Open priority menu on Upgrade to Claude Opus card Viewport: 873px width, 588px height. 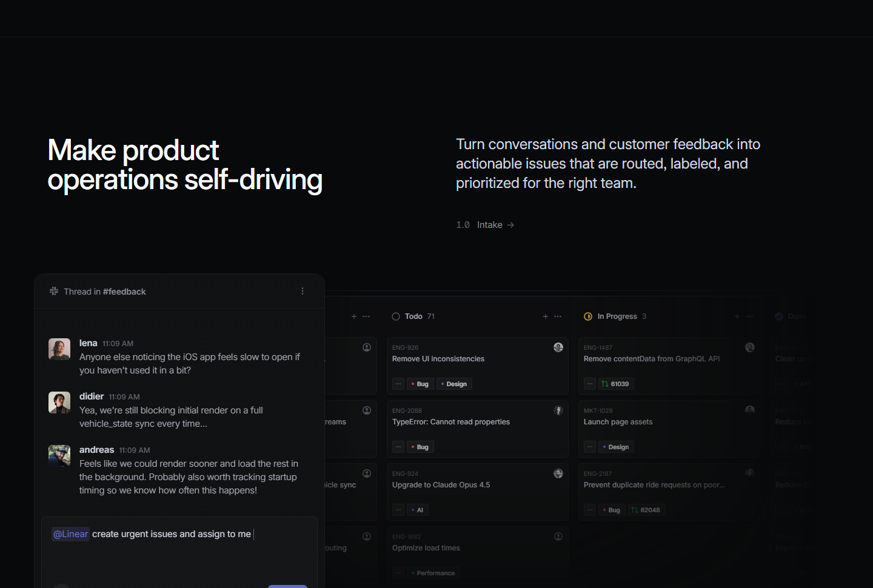[x=398, y=510]
